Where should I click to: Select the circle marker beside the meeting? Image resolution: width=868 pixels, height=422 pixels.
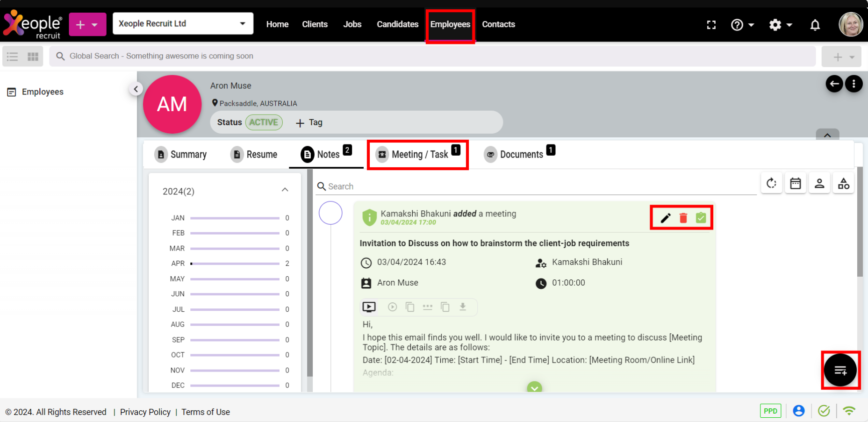(330, 213)
